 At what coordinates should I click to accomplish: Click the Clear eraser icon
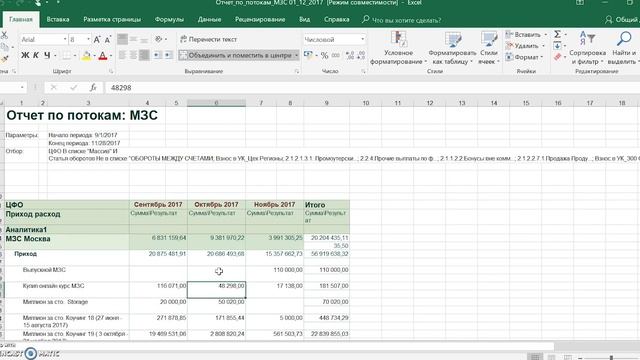click(558, 57)
